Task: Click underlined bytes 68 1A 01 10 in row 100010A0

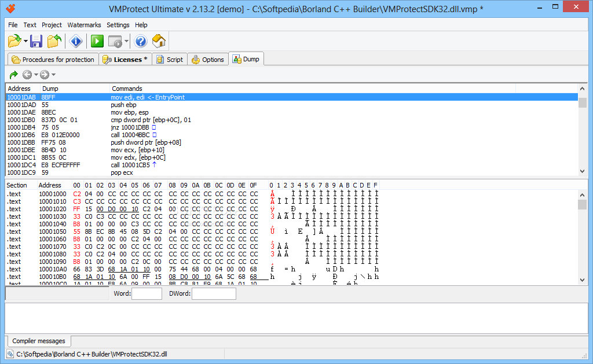Action: click(129, 269)
